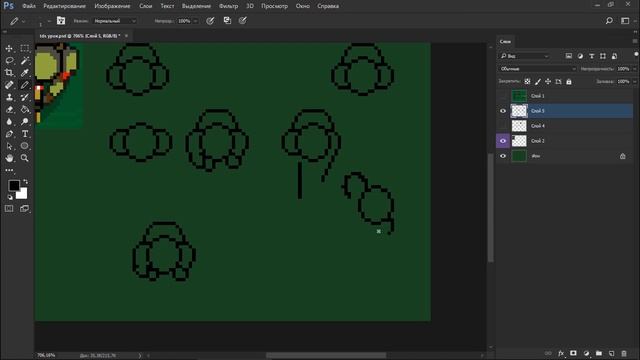Open the Редактирование menu
Screen dimensions: 640x360
coord(64,6)
